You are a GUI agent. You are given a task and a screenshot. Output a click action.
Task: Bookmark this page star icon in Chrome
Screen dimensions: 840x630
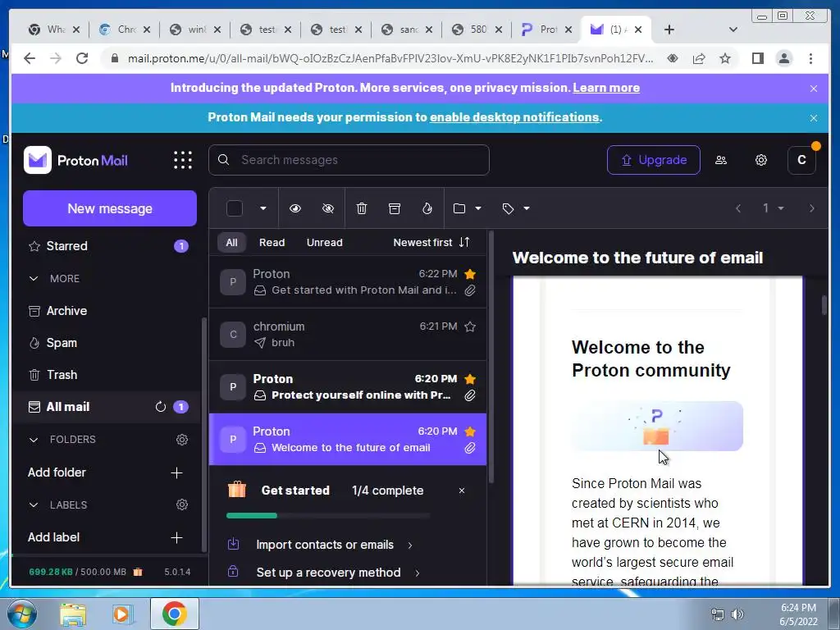tap(725, 58)
